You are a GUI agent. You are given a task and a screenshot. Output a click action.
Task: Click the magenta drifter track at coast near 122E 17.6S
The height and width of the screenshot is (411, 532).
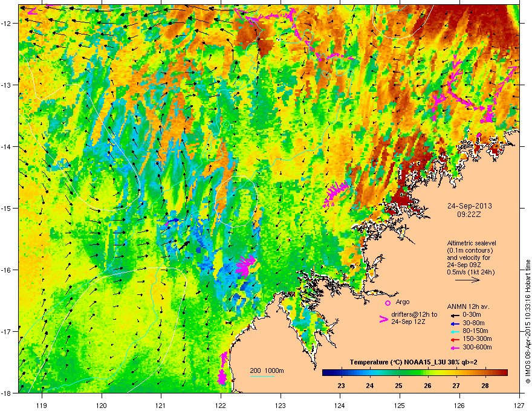tap(222, 368)
